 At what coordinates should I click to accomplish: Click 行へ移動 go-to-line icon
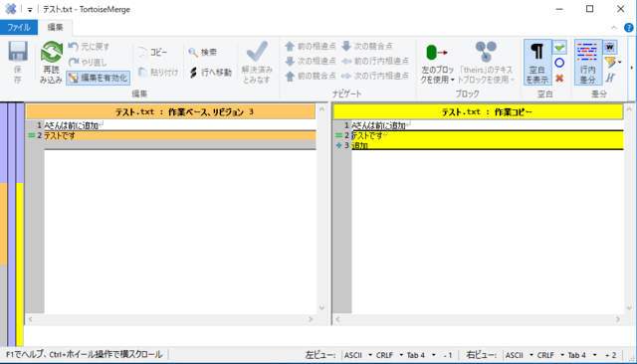[x=210, y=73]
